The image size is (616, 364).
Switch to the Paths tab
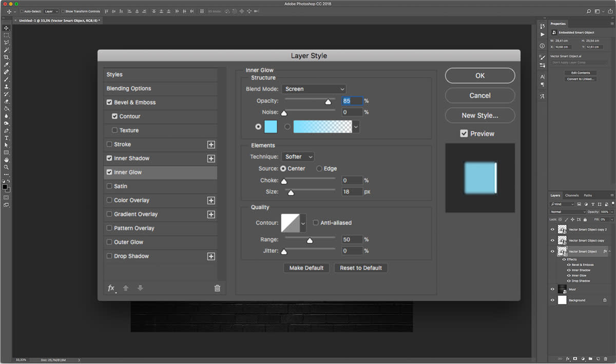pos(588,195)
